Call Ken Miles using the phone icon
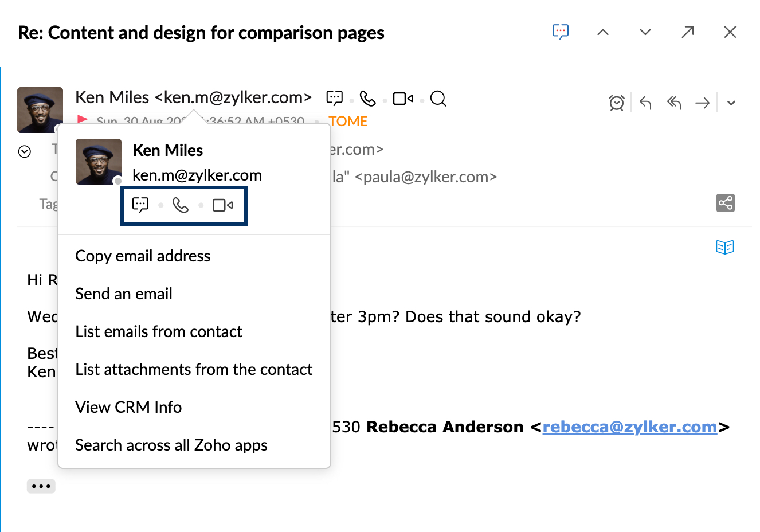 click(181, 205)
